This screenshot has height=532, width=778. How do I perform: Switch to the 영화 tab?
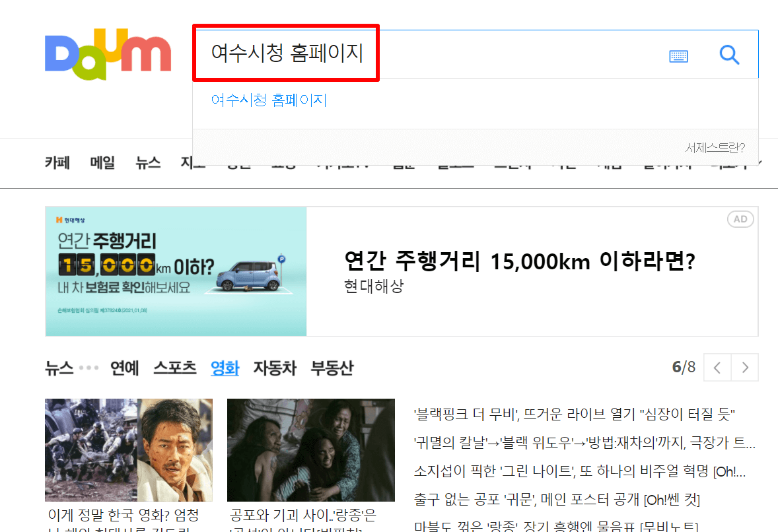[x=225, y=368]
